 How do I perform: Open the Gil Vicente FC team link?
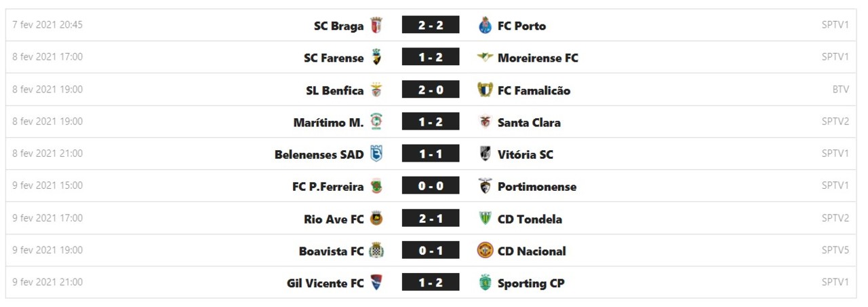[x=325, y=283]
